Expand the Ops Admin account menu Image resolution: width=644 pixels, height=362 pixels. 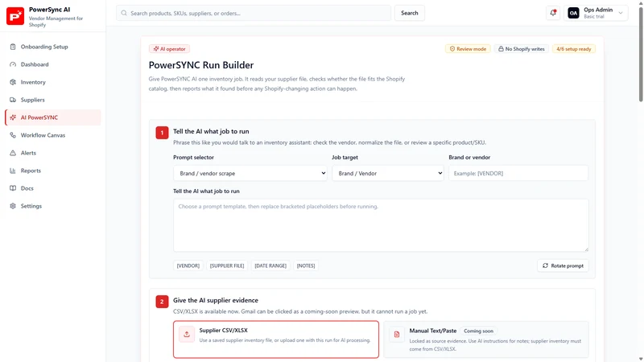pos(596,13)
